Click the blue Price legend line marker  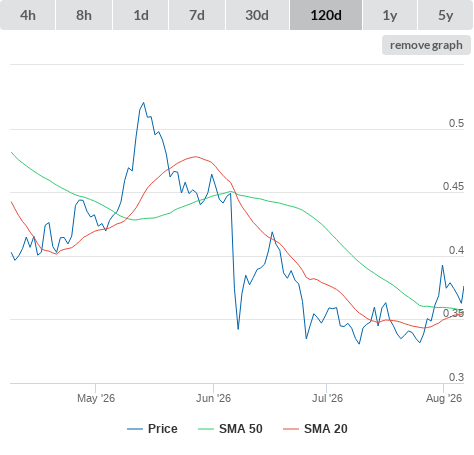(x=135, y=429)
